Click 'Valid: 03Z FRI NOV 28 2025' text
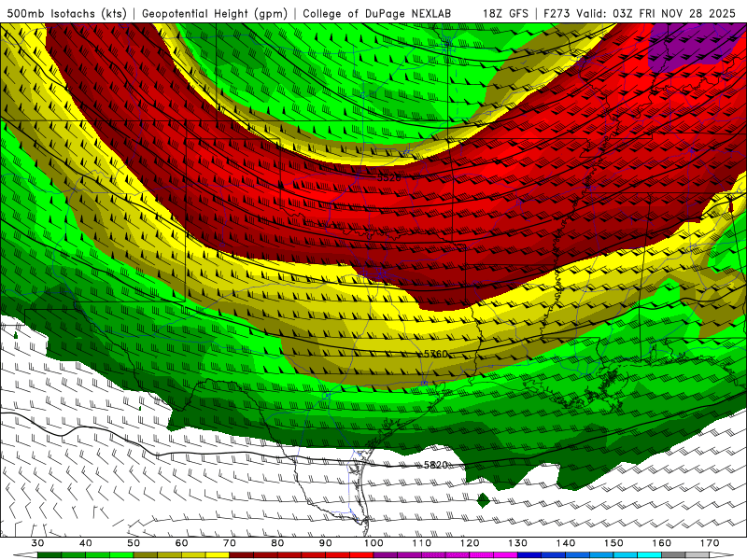The image size is (747, 560). tap(656, 13)
